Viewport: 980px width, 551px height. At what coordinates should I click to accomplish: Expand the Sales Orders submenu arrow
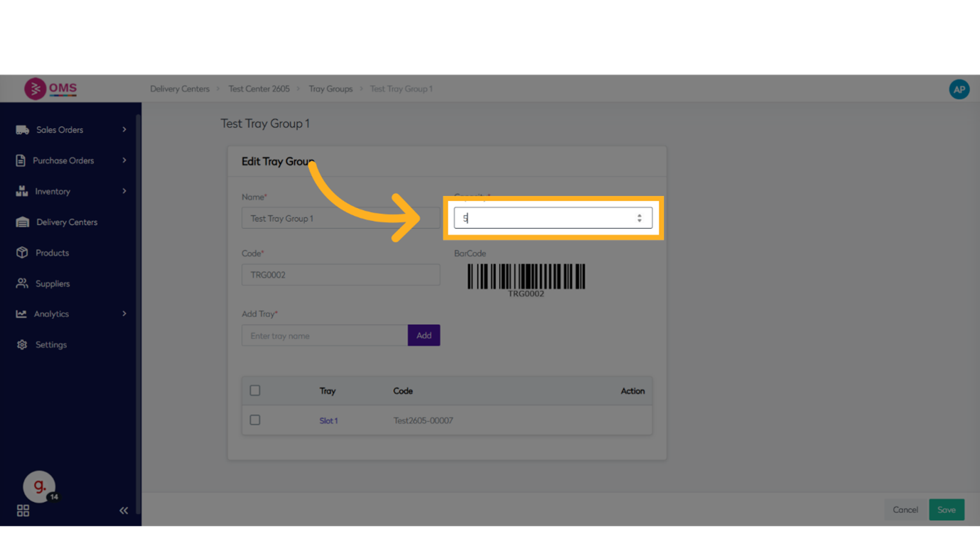tap(124, 130)
